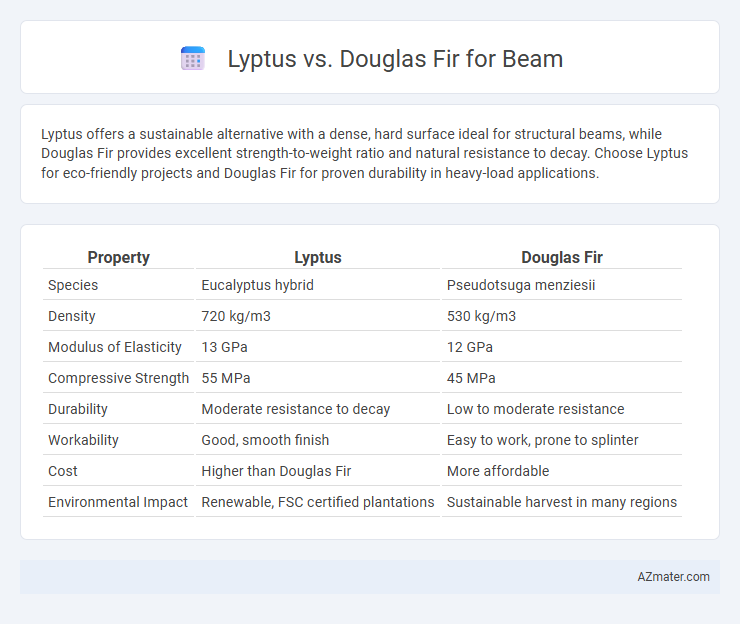The width and height of the screenshot is (740, 624).
Task: Select the 'Property' column header
Action: click(118, 257)
